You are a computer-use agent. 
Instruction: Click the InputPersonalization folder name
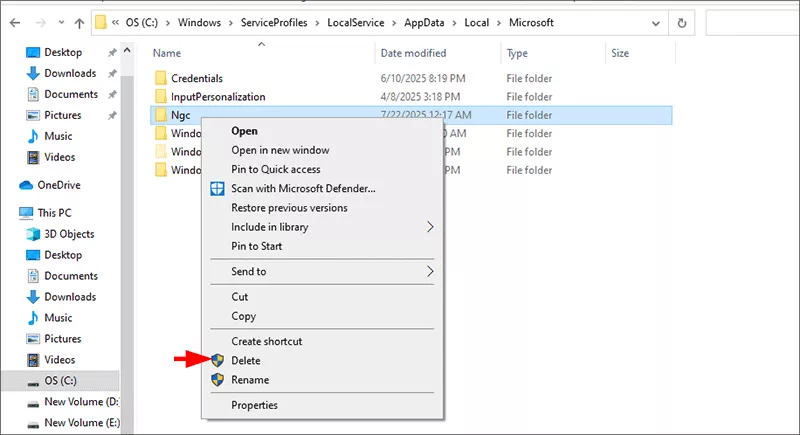point(218,96)
